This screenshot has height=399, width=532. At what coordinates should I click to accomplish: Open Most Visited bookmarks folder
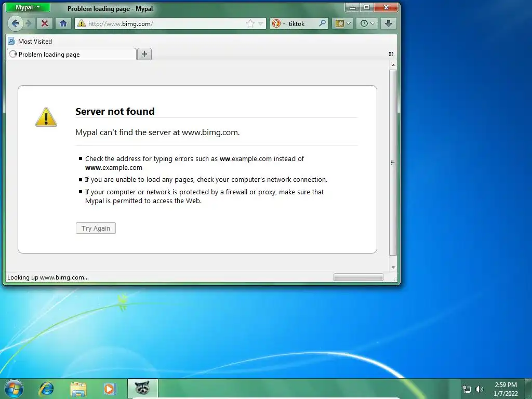coord(30,42)
